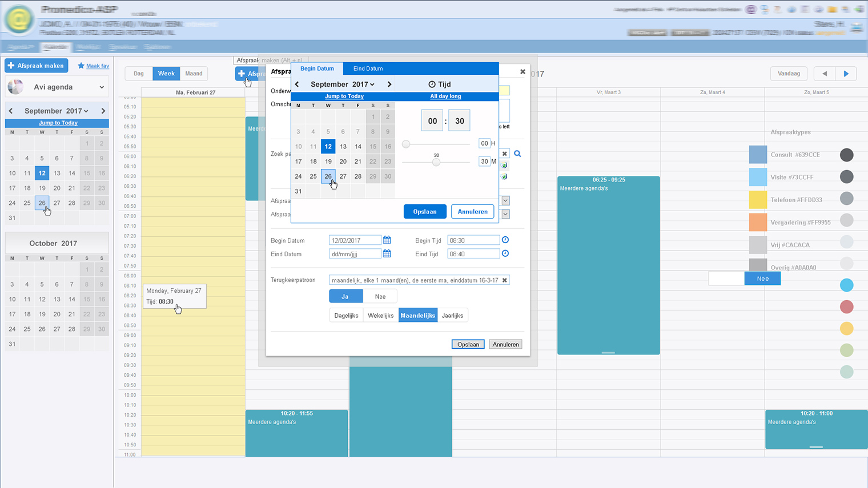This screenshot has height=488, width=868.
Task: Click the minutes slider handle at 30
Action: pos(436,162)
